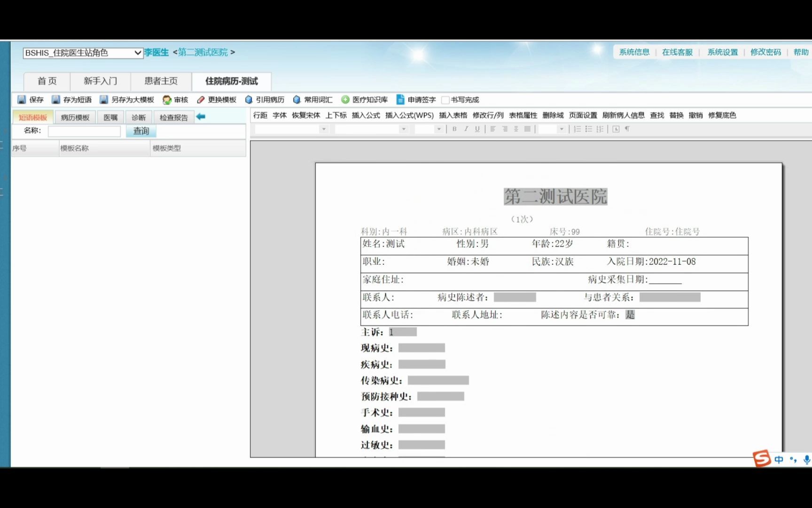Open the 医嘱 tab
Screen dimensions: 812x508
click(x=111, y=117)
